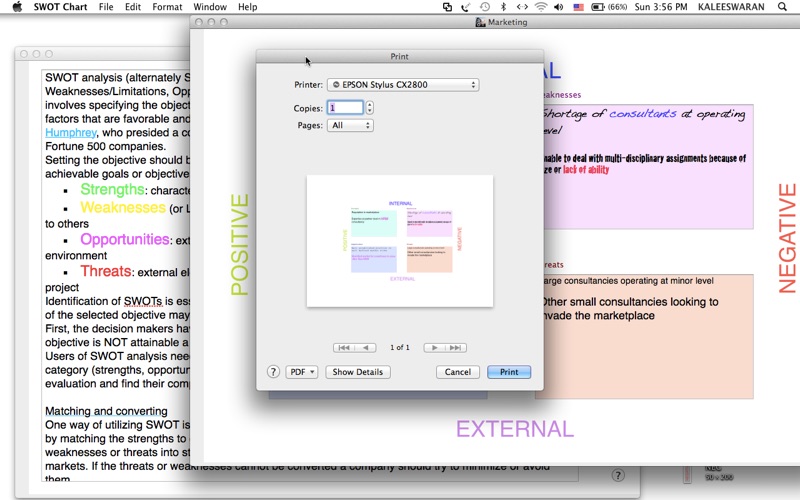Viewport: 800px width, 500px height.
Task: Click the Humphrey link in the text window
Action: point(70,133)
